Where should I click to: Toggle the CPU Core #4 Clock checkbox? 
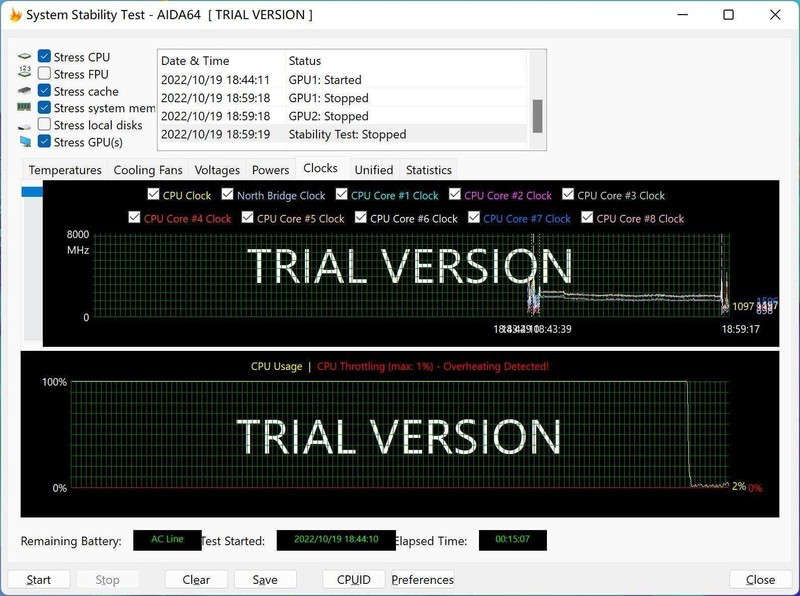(135, 218)
